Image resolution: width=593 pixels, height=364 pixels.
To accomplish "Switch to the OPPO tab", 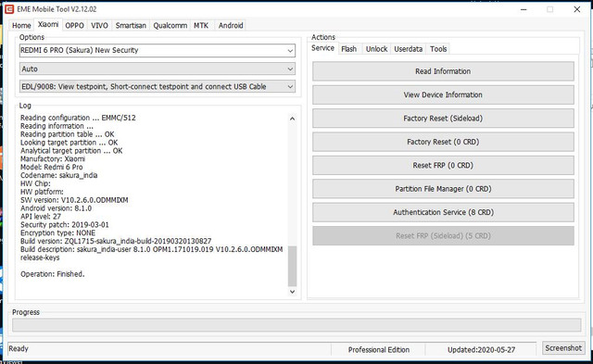I will pyautogui.click(x=74, y=25).
